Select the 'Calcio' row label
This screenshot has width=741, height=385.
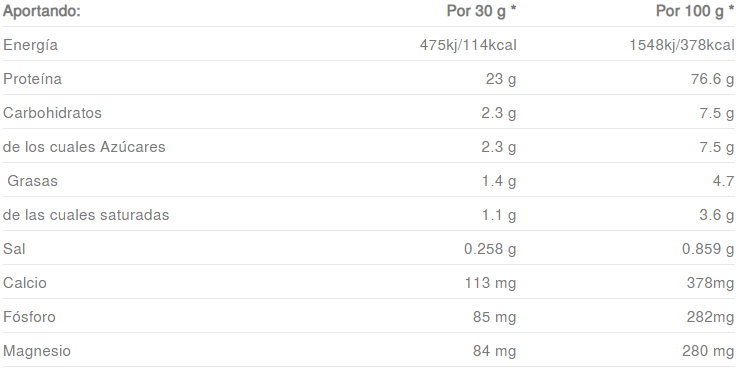(x=25, y=283)
